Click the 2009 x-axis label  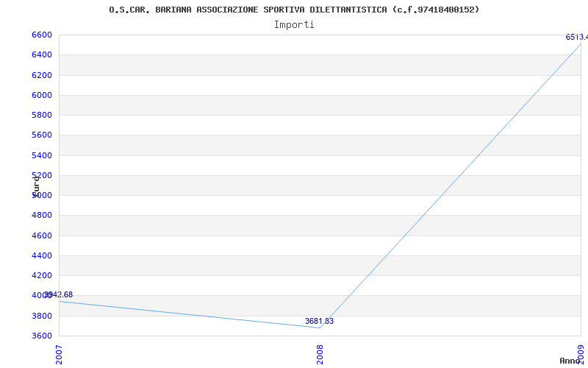tap(580, 354)
